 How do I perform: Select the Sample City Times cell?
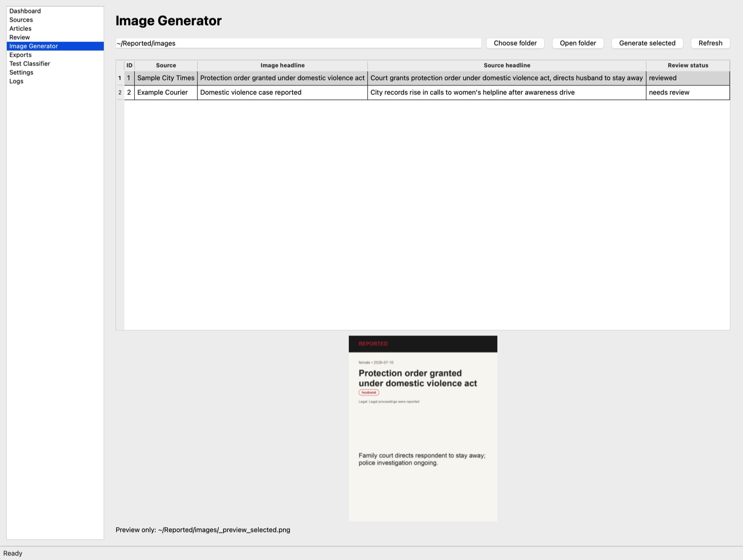coord(166,78)
